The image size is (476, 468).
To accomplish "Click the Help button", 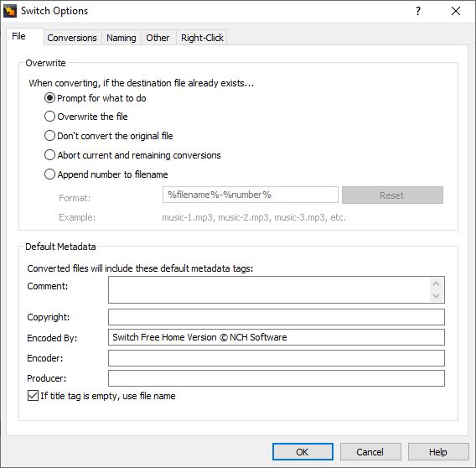I will click(x=438, y=452).
